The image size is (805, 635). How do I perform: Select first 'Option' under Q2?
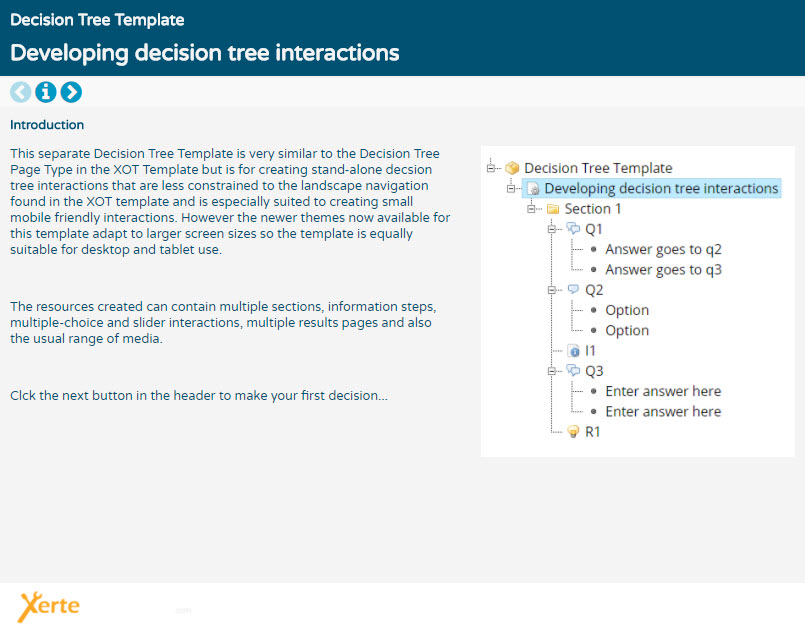click(x=627, y=310)
